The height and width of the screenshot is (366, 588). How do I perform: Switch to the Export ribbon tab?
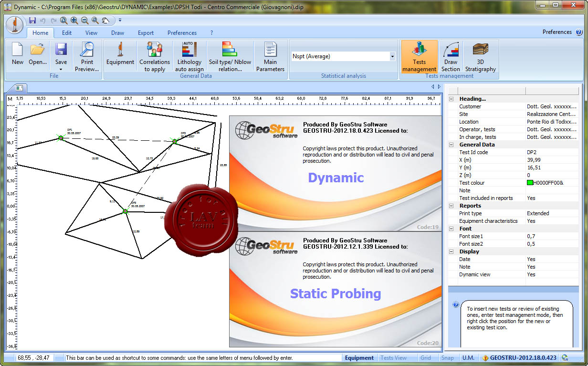146,33
